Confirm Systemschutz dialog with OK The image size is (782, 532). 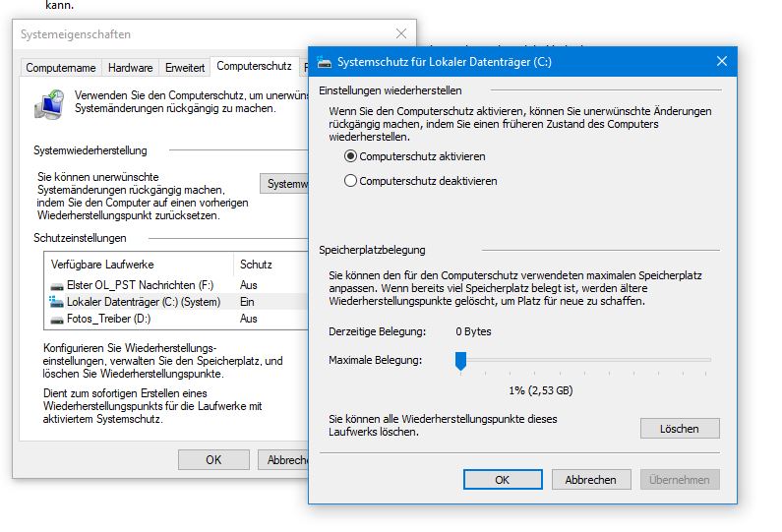[503, 480]
